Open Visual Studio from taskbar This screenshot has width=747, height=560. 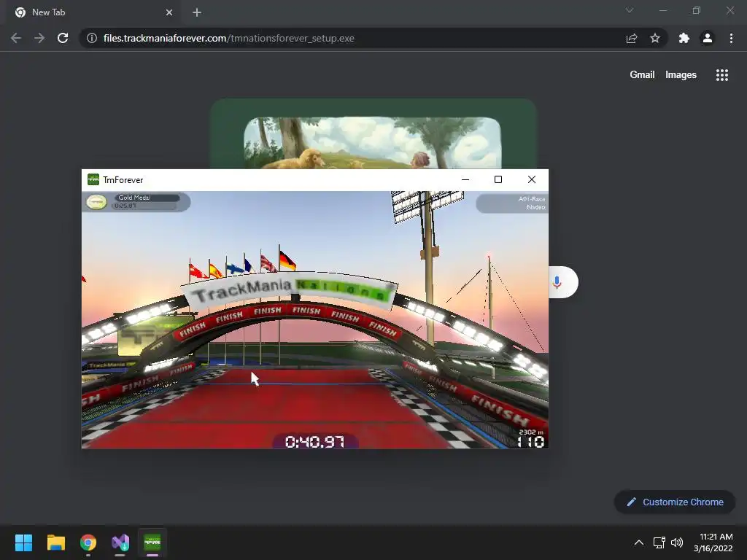(120, 542)
